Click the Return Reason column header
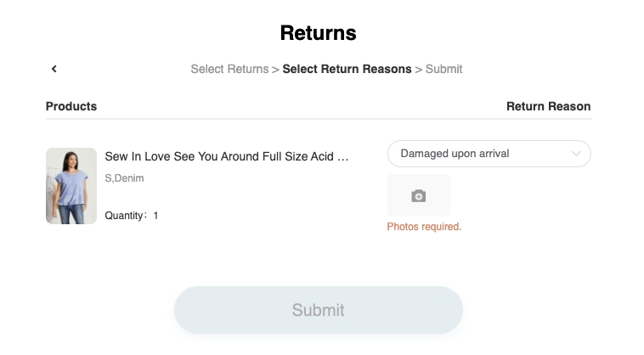Viewport: 644px width, 355px height. pyautogui.click(x=548, y=106)
